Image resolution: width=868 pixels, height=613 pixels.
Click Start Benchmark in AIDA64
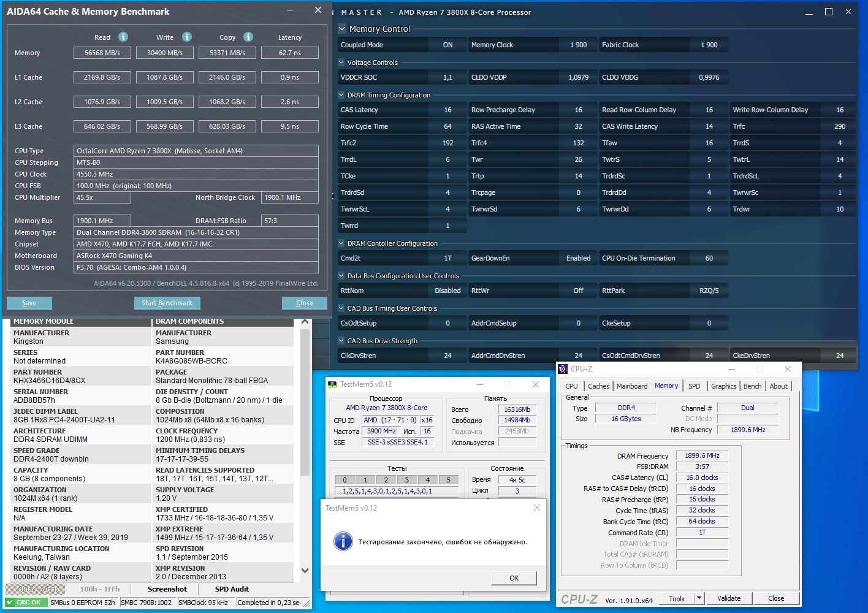tap(167, 303)
